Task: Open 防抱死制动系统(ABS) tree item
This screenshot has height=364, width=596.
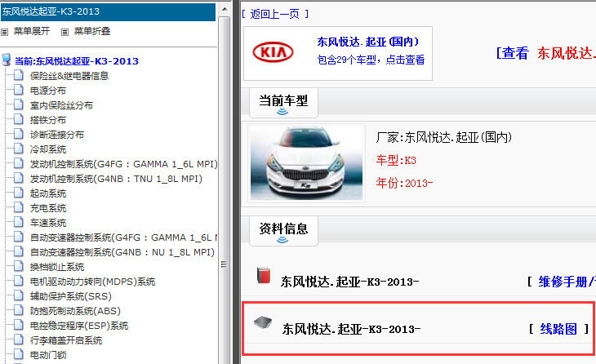Action: click(x=75, y=311)
